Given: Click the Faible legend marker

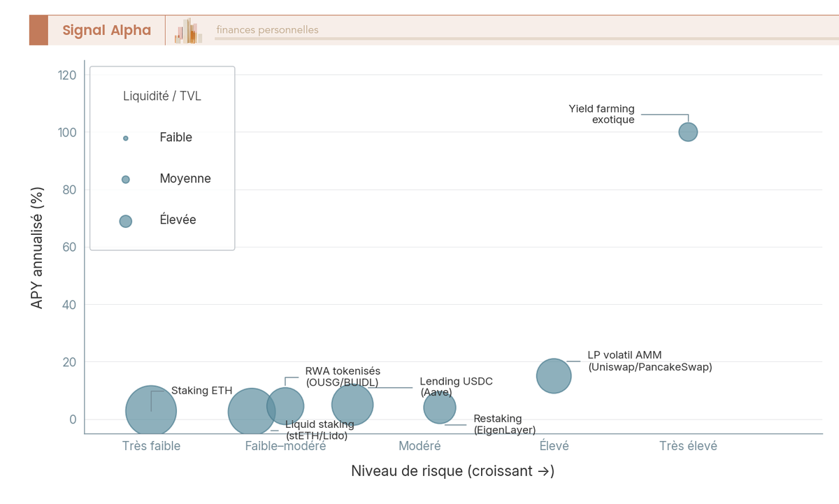Looking at the screenshot, I should [x=126, y=138].
